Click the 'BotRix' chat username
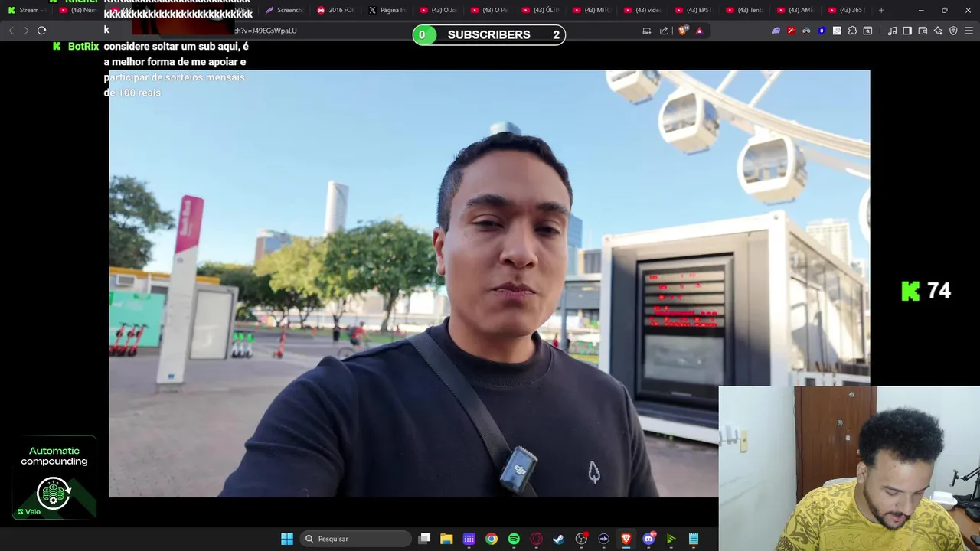This screenshot has width=980, height=551. pyautogui.click(x=83, y=47)
